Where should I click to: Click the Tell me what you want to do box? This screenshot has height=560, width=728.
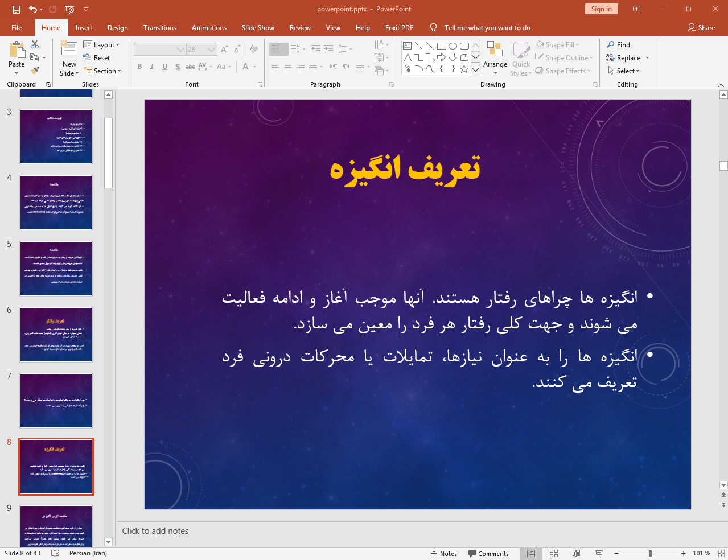pos(487,27)
